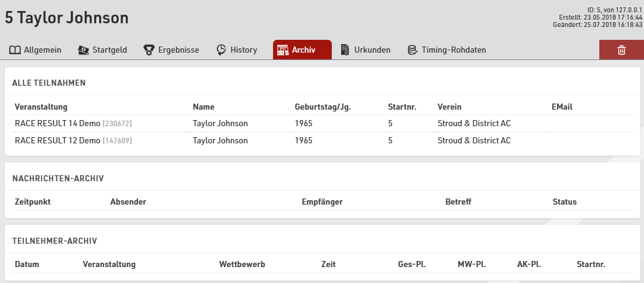
Task: Switch to the Timing-Rohdaten tab
Action: pos(454,50)
